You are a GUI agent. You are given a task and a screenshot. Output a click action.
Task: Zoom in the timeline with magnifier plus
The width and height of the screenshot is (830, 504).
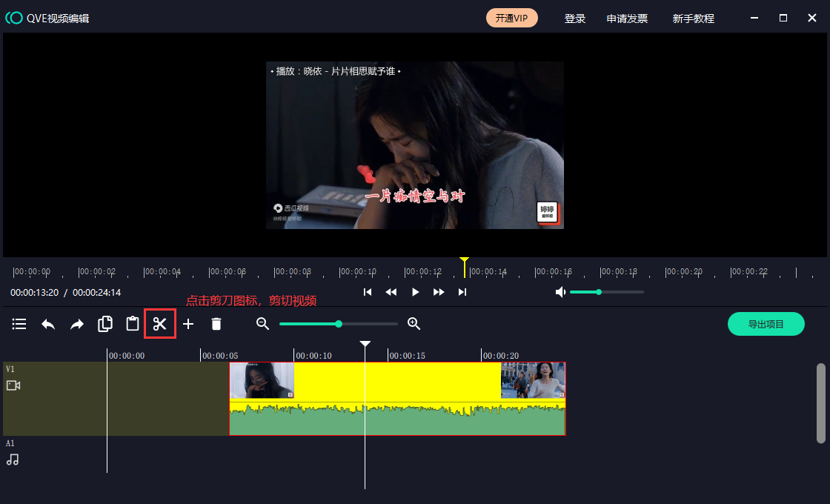coord(414,324)
